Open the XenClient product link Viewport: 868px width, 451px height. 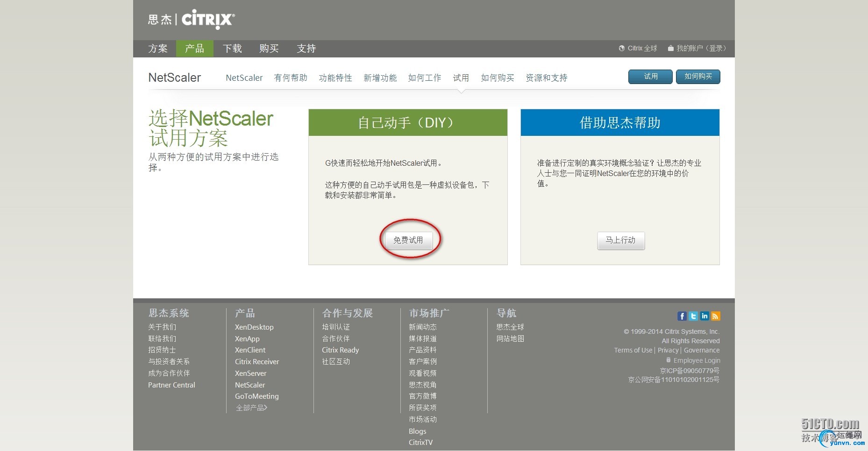pos(250,350)
